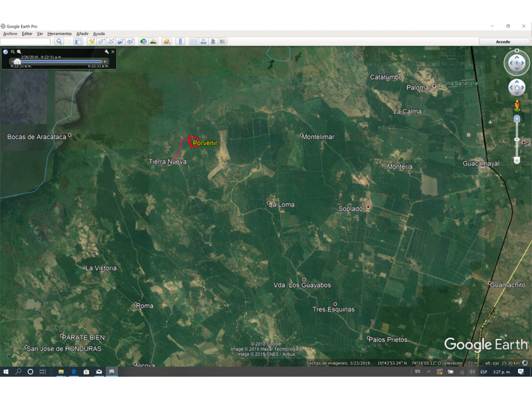Add a placemark with the yellow pushpin

click(92, 41)
